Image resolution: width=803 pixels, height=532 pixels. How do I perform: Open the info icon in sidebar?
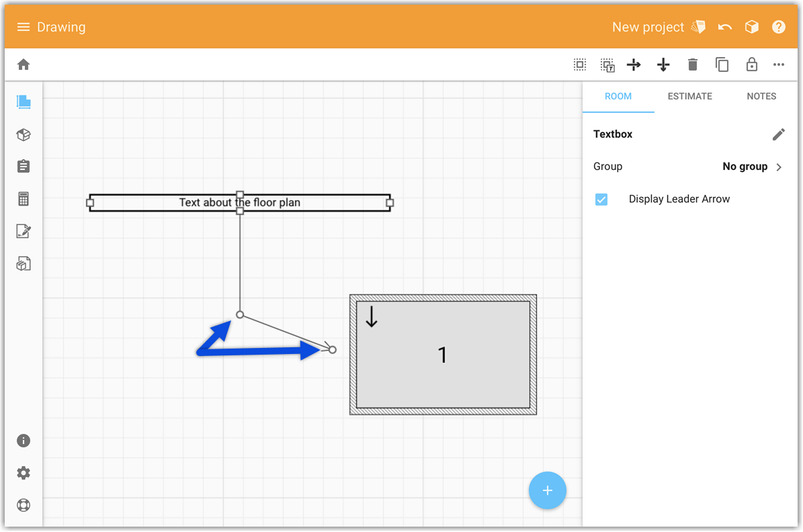point(24,441)
